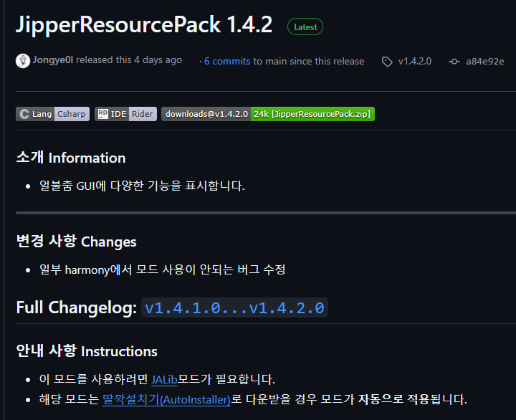Click the commit icon beside a84e92e

point(454,62)
